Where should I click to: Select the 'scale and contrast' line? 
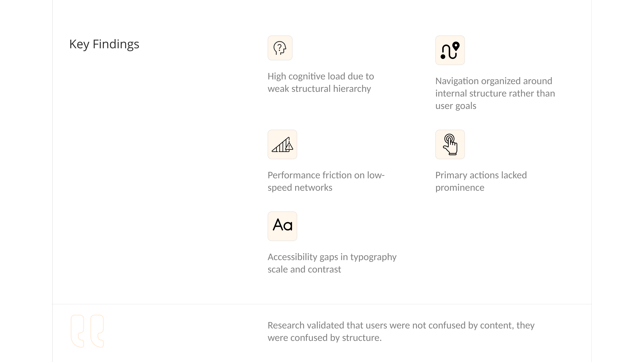point(304,269)
